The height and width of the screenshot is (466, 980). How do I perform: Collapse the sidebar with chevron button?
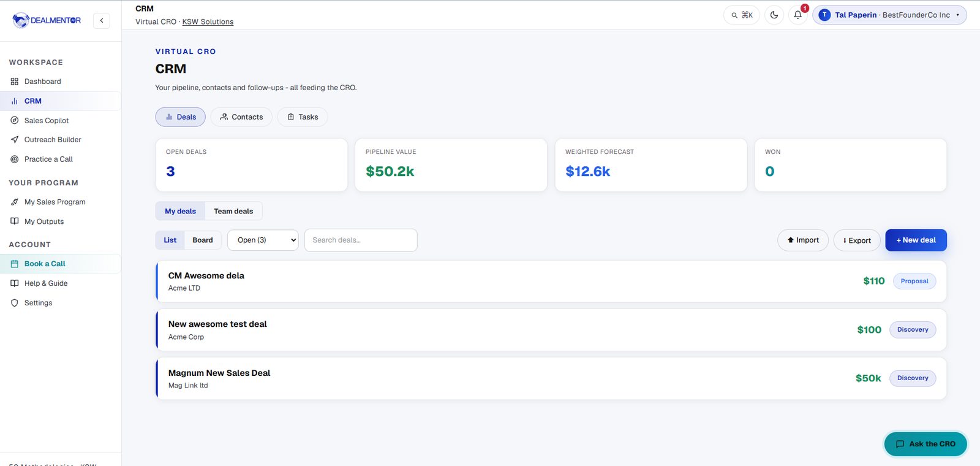pos(102,20)
